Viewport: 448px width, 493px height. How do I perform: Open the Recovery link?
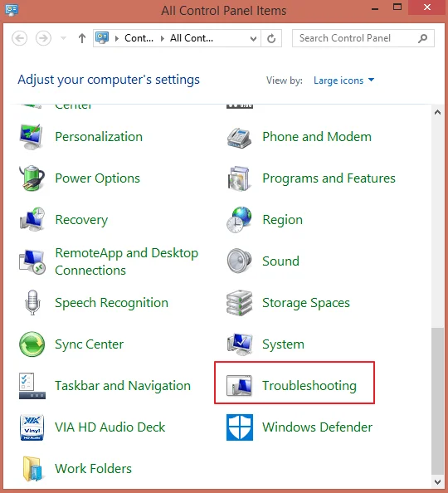pos(81,220)
